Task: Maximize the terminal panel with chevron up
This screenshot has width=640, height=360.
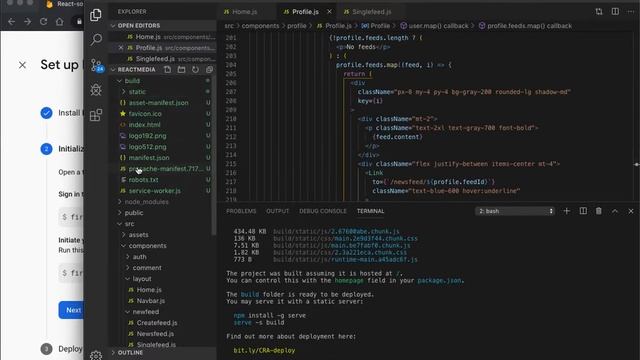Action: pos(615,211)
